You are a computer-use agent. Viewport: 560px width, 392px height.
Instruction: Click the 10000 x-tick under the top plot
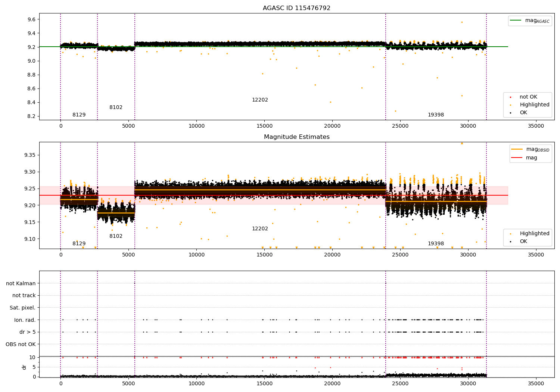click(196, 126)
